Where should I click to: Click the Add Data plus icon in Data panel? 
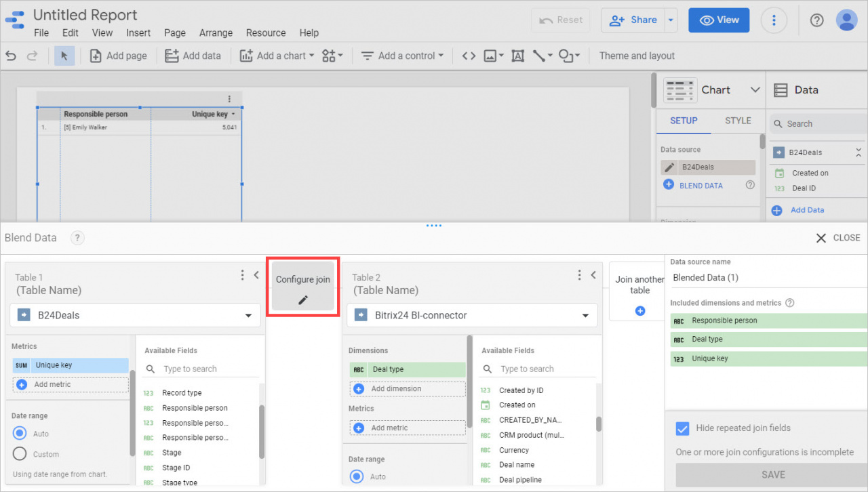pos(777,210)
